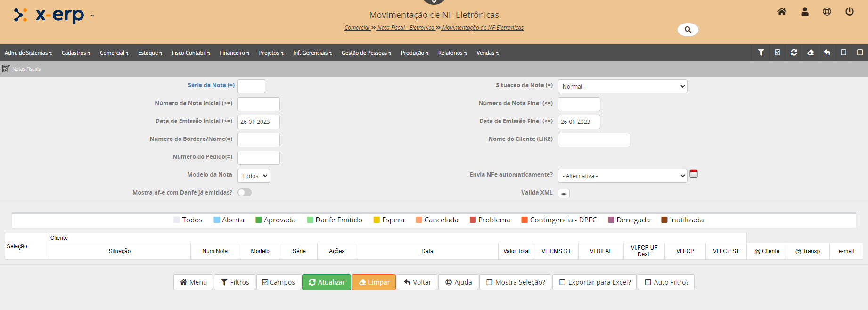This screenshot has height=310, width=868.
Task: Toggle Mostra nf-e com Danfe já emitidas
Action: tap(245, 193)
